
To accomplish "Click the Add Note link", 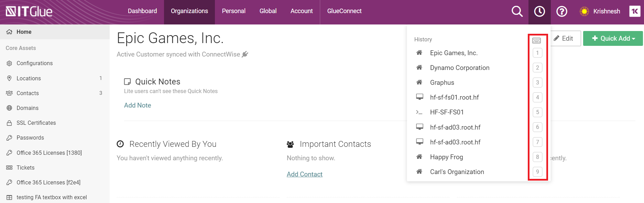I will click(x=138, y=105).
